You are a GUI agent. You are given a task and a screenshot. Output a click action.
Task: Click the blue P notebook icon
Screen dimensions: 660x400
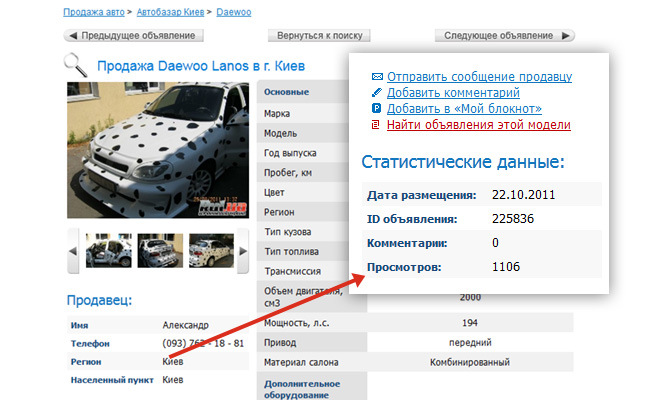pyautogui.click(x=376, y=108)
